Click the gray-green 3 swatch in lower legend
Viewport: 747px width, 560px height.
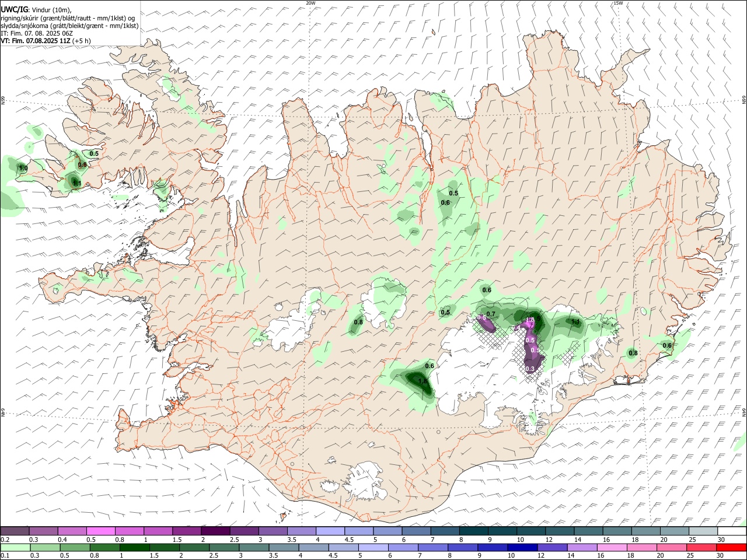[x=254, y=548]
